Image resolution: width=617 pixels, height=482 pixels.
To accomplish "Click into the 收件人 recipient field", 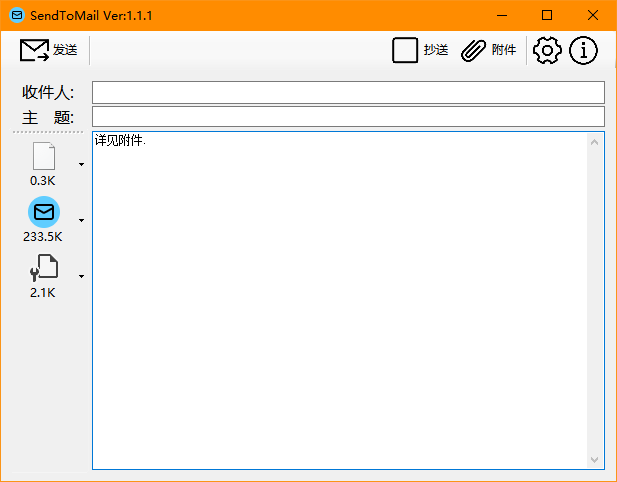I will coord(348,92).
